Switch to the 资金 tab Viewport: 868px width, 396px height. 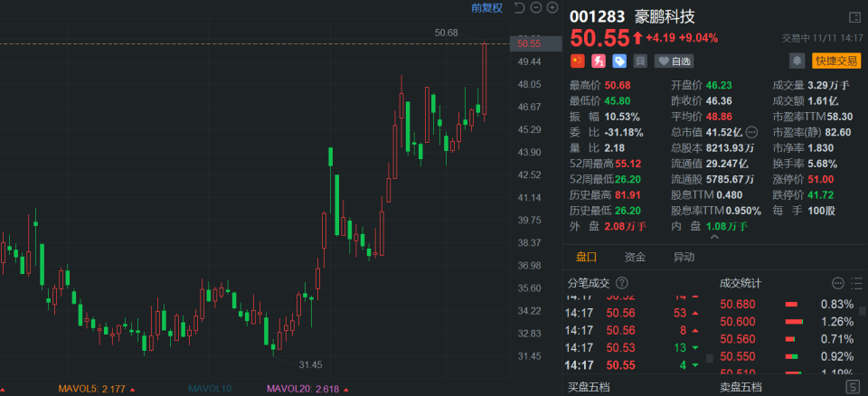pyautogui.click(x=635, y=257)
